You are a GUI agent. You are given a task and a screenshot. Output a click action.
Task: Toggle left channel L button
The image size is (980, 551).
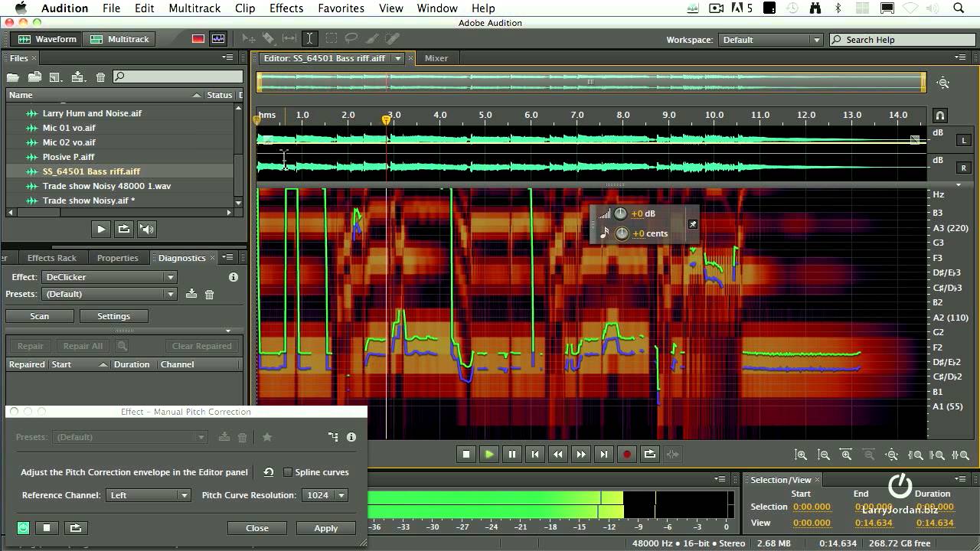(964, 141)
